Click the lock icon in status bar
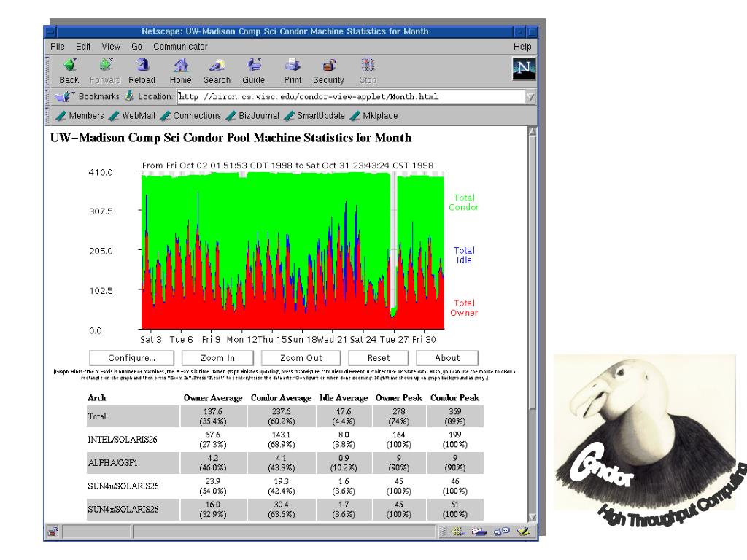Viewport: 747px width, 560px height. pyautogui.click(x=53, y=533)
